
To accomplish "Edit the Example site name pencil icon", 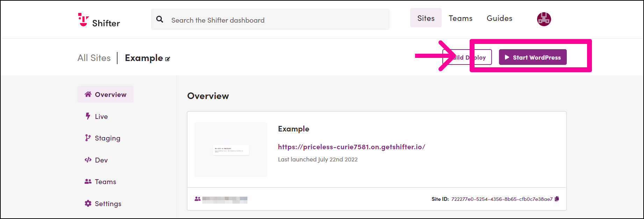I will coord(168,59).
